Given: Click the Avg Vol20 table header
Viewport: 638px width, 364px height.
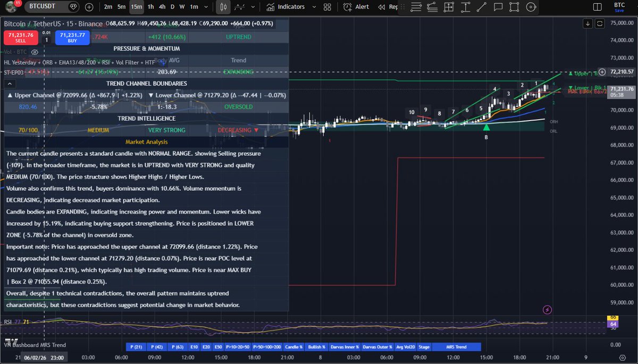Looking at the screenshot, I should (405, 347).
